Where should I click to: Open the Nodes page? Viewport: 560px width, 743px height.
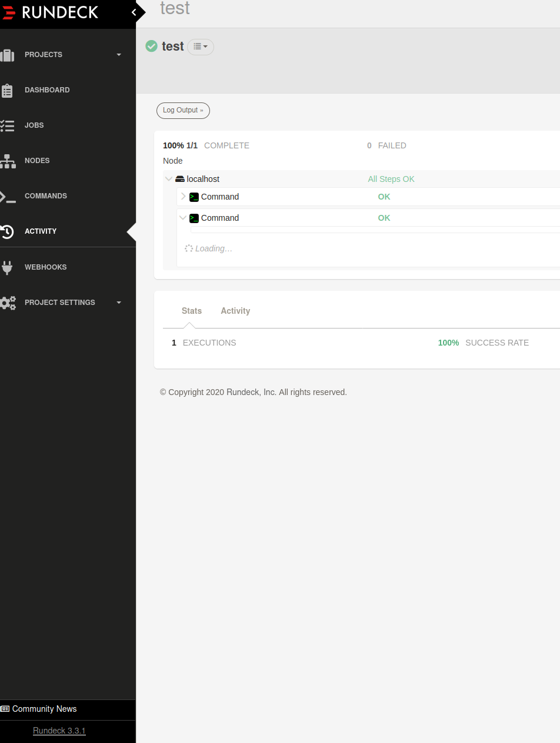[x=36, y=160]
